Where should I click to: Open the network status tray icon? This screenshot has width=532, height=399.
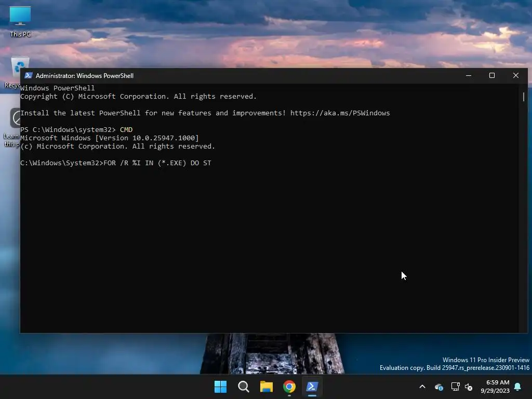[x=455, y=387]
